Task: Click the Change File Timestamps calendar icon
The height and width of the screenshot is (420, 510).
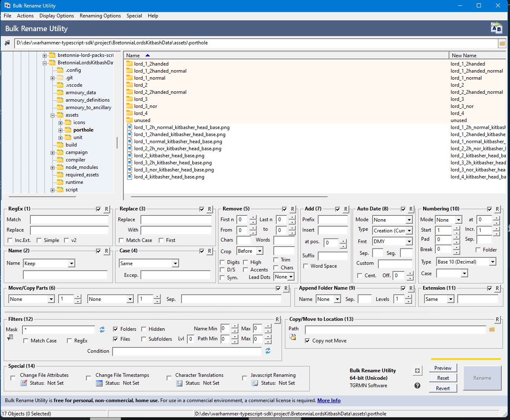Action: [x=99, y=383]
